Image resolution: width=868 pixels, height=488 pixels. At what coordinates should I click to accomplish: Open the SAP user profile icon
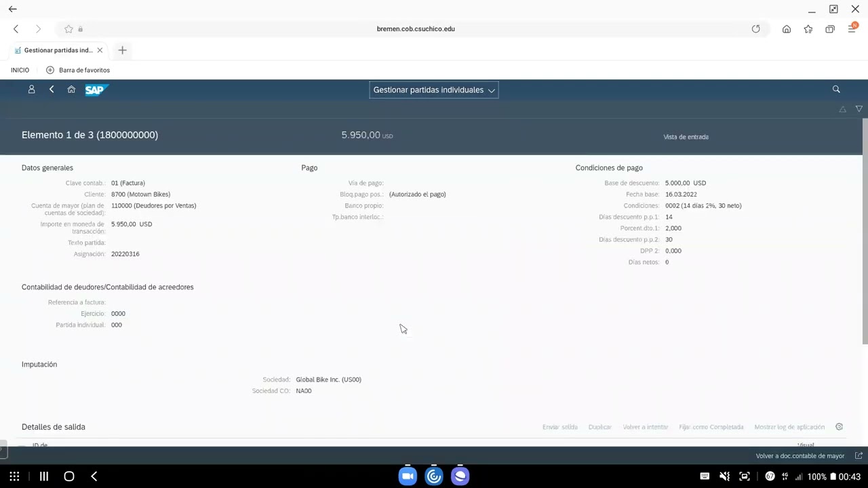[31, 89]
